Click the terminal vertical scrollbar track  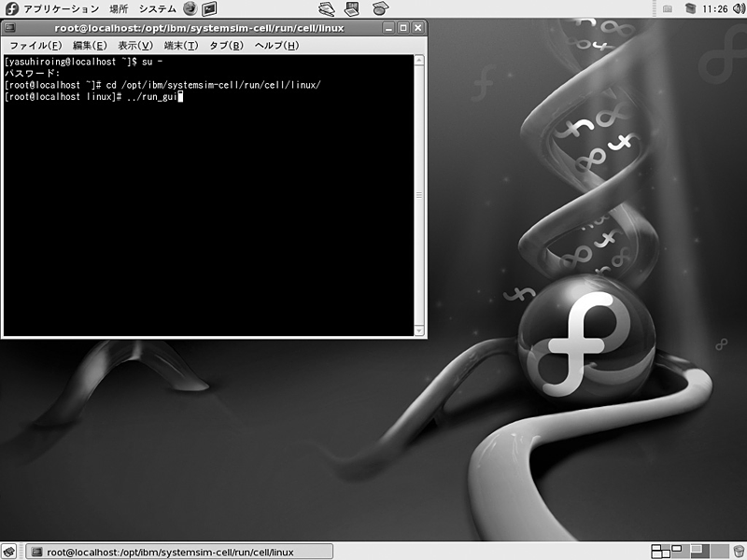coord(419,195)
